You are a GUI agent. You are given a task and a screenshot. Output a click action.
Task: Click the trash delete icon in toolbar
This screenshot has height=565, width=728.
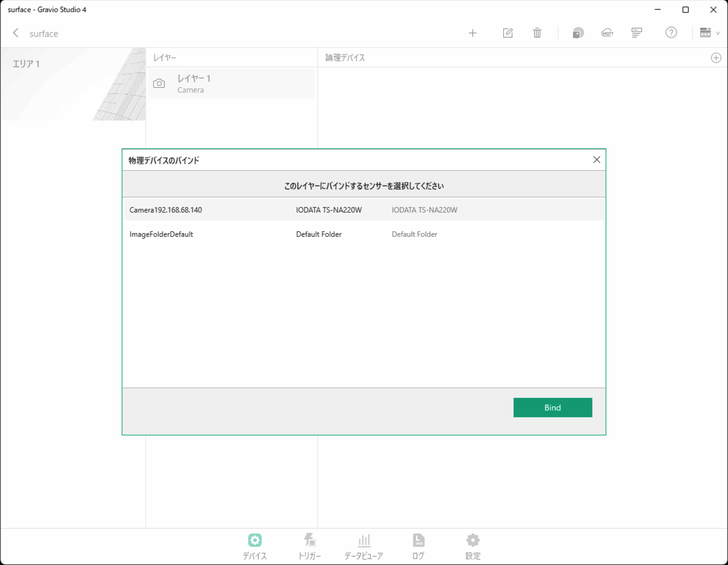[x=537, y=33]
